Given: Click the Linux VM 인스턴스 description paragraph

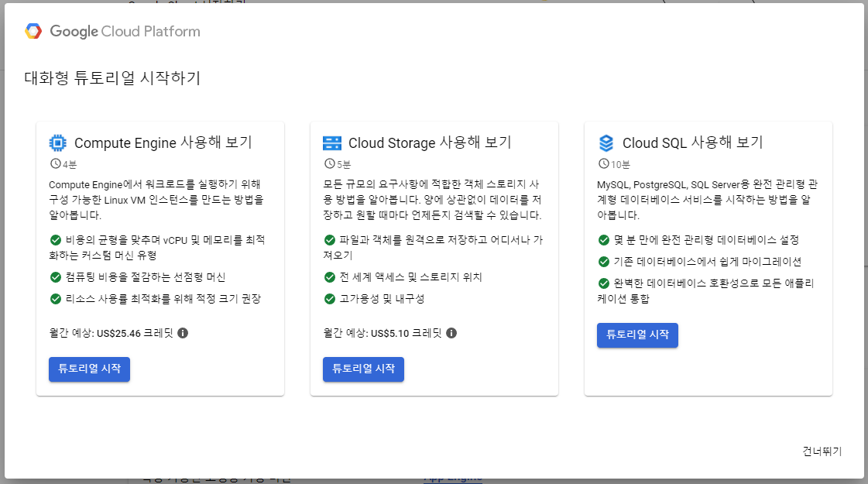Looking at the screenshot, I should pos(156,199).
